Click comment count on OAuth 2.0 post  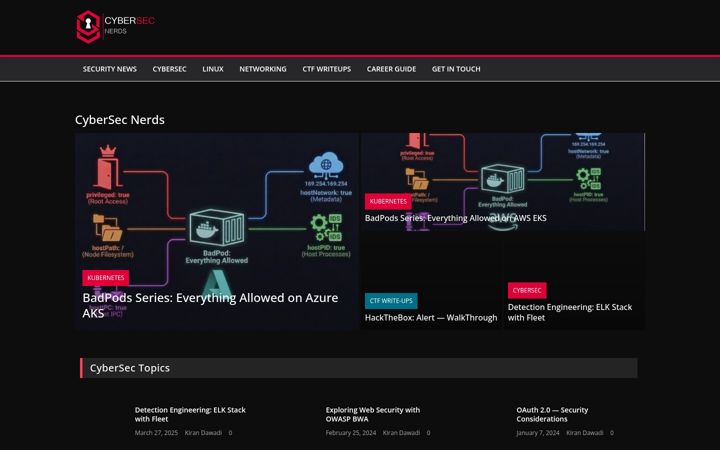point(612,433)
